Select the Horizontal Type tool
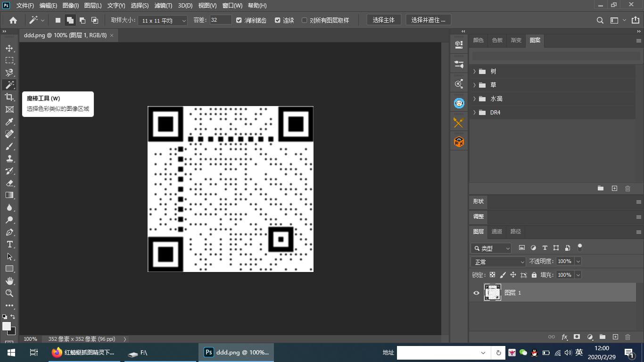The image size is (644, 362). tap(9, 244)
